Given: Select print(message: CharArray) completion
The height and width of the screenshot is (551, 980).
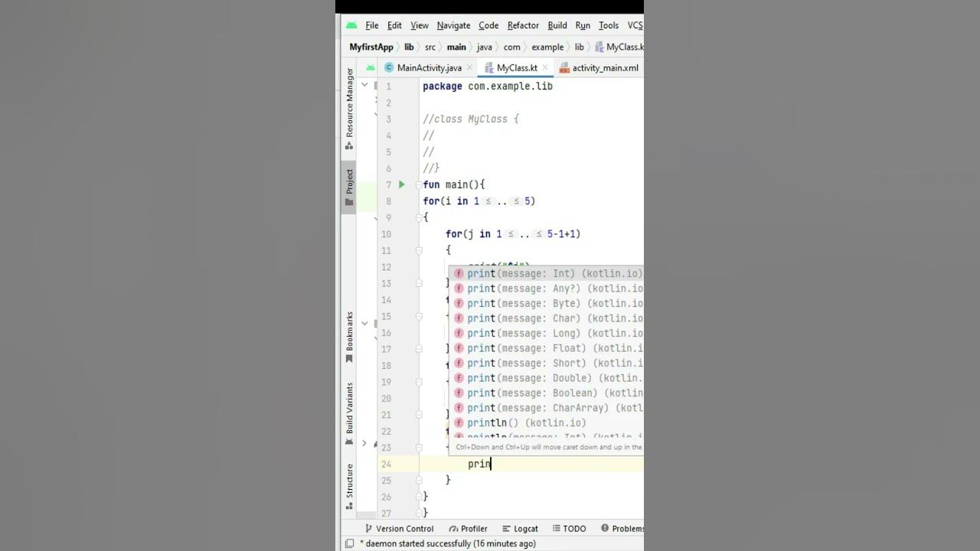Looking at the screenshot, I should [x=546, y=408].
